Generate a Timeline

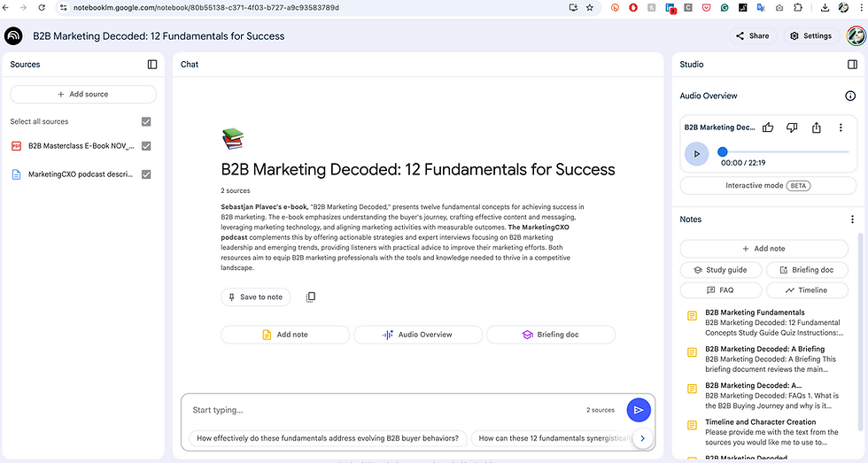click(x=807, y=290)
